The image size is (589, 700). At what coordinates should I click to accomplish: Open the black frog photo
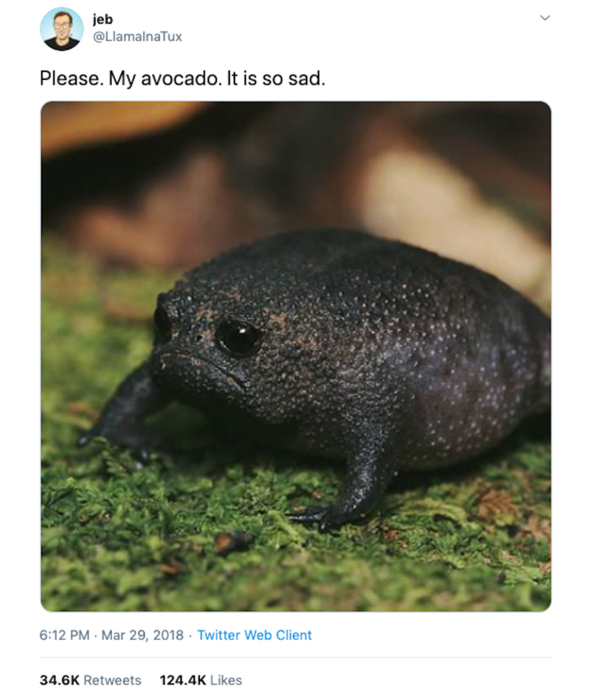(x=296, y=356)
